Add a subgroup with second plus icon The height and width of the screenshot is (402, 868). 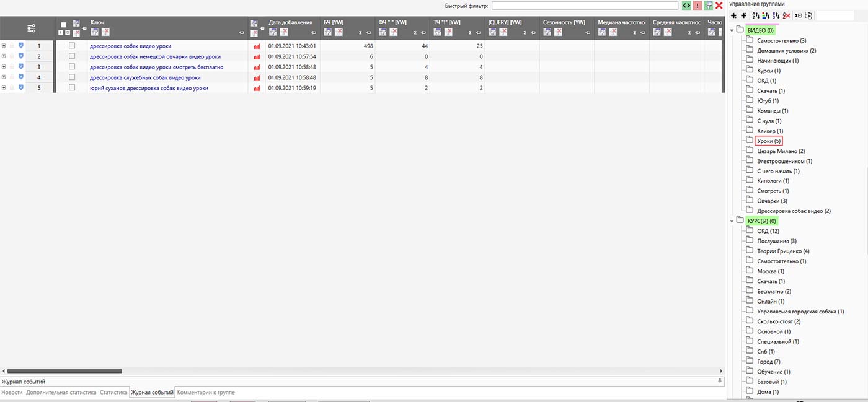pos(743,15)
